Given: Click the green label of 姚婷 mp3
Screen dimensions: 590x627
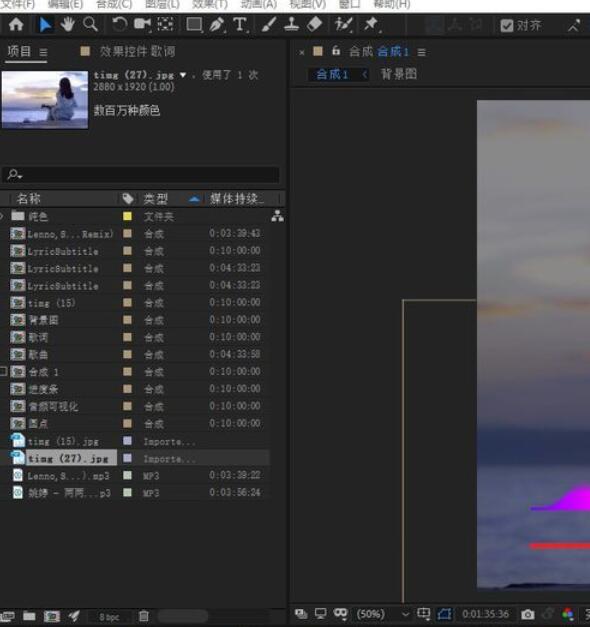Looking at the screenshot, I should [127, 492].
